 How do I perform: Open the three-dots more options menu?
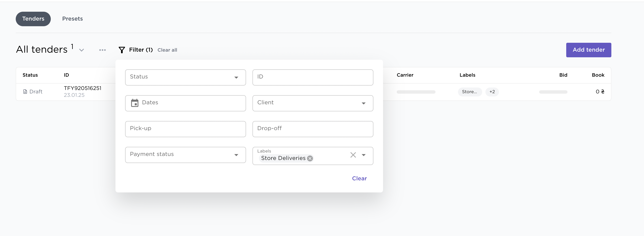point(102,50)
